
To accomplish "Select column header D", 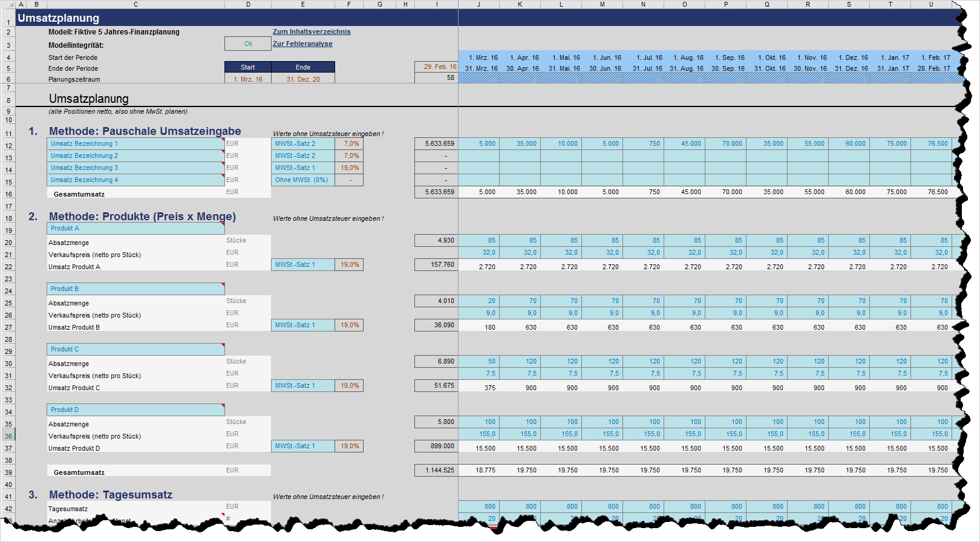I will tap(248, 4).
